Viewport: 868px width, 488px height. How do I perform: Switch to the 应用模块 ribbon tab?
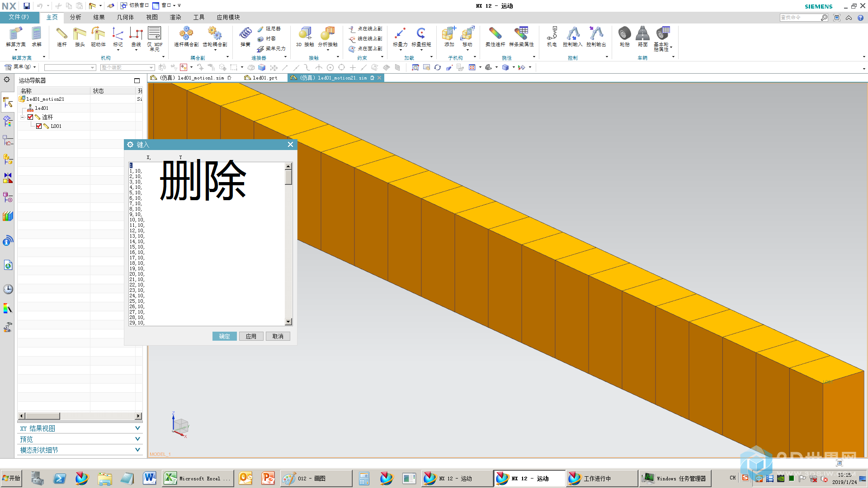tap(228, 17)
